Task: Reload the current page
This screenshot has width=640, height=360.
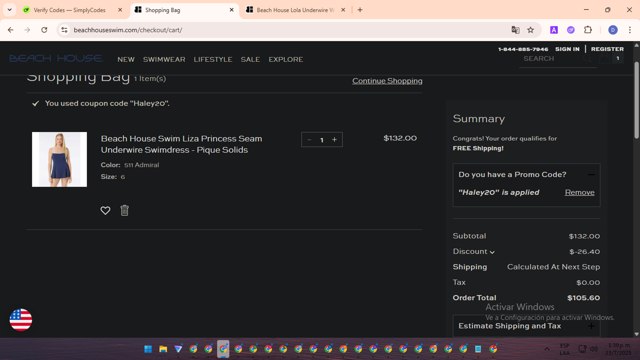Action: click(44, 30)
